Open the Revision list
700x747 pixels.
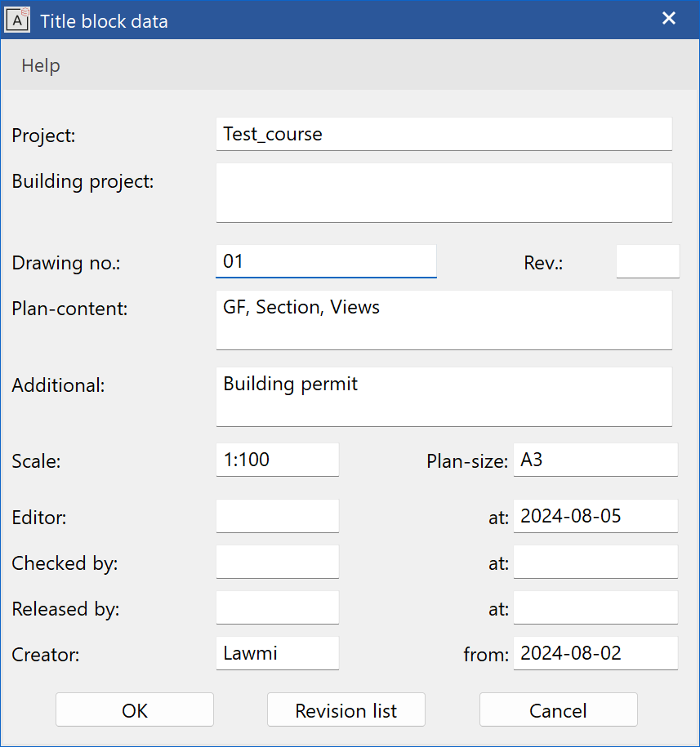pyautogui.click(x=346, y=710)
